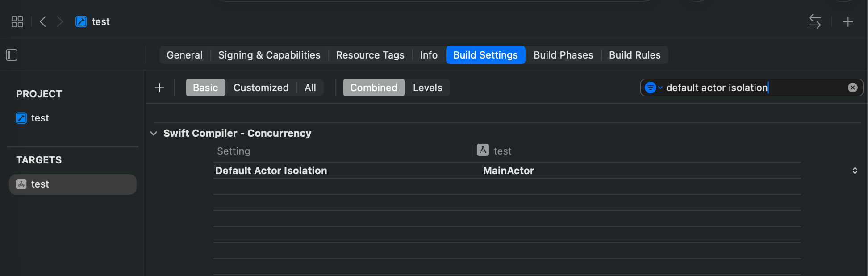Open the search filter options dropdown
This screenshot has width=868, height=276.
coord(653,88)
